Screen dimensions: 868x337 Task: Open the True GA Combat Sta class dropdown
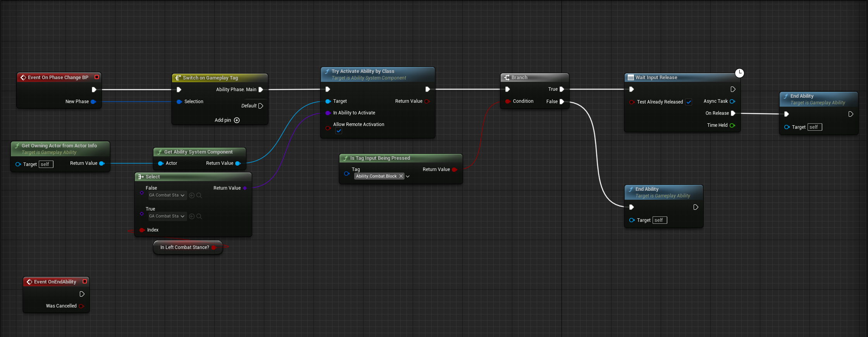click(x=167, y=216)
